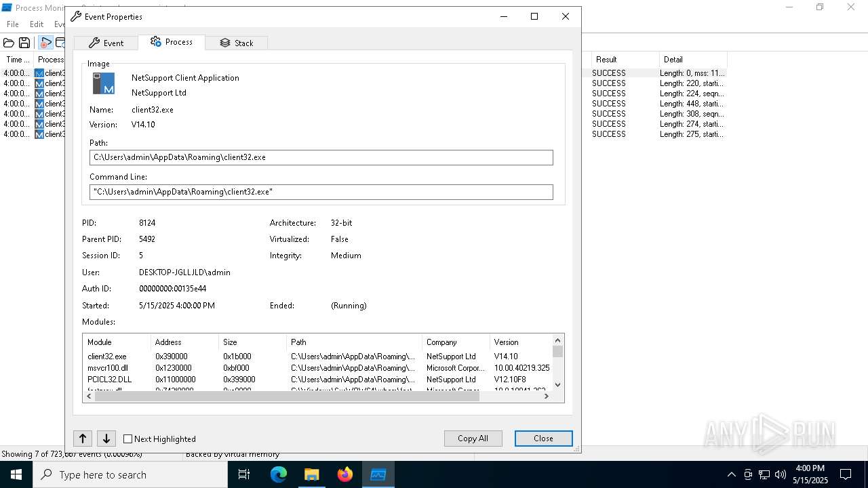Launch Firefox from taskbar
The image size is (868, 488).
click(x=345, y=474)
